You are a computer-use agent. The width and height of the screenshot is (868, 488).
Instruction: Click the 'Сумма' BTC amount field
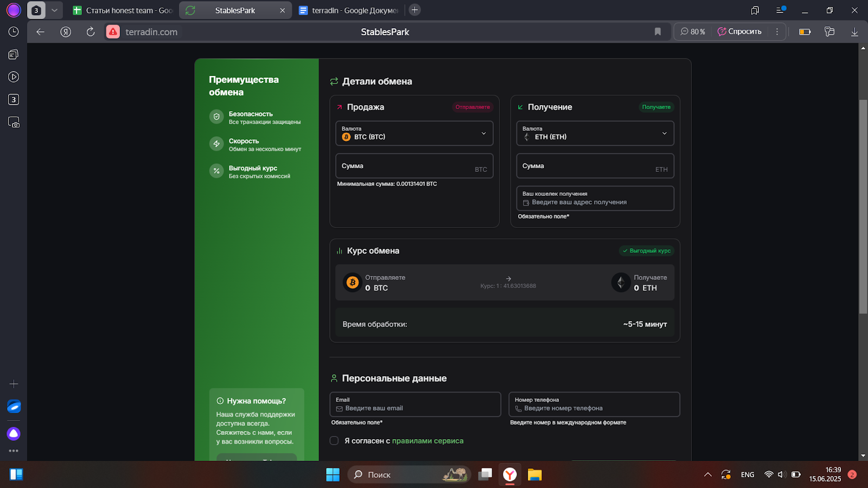coord(414,166)
